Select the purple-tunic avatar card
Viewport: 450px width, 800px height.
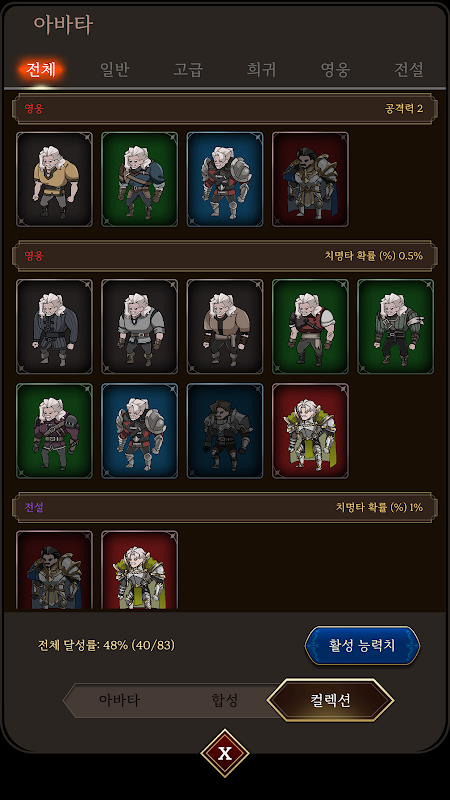pos(54,431)
